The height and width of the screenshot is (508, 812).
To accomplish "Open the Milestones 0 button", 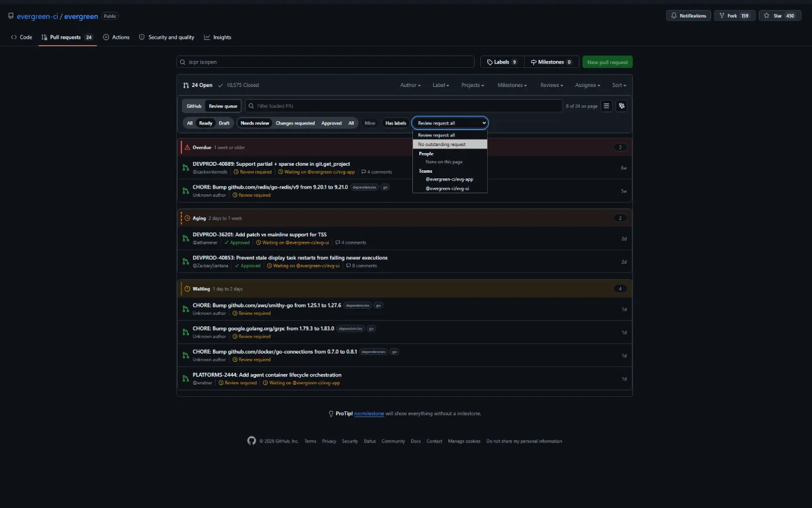I will click(x=551, y=62).
